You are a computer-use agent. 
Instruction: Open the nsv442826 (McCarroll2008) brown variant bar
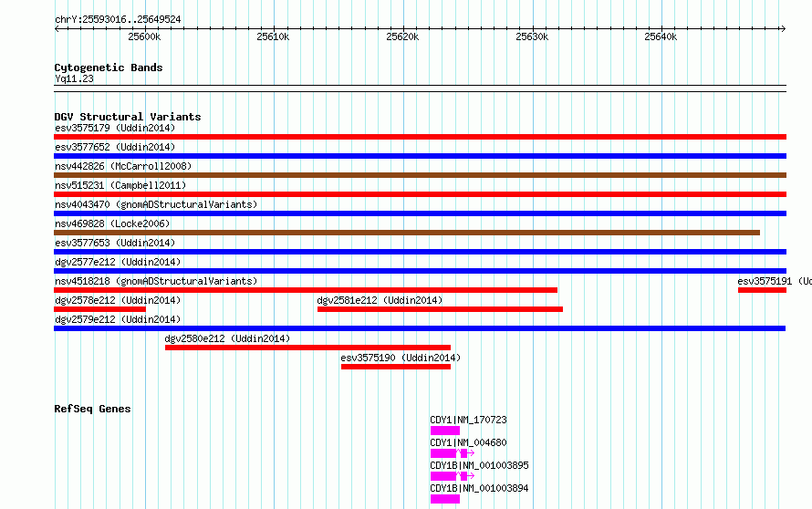pyautogui.click(x=420, y=175)
